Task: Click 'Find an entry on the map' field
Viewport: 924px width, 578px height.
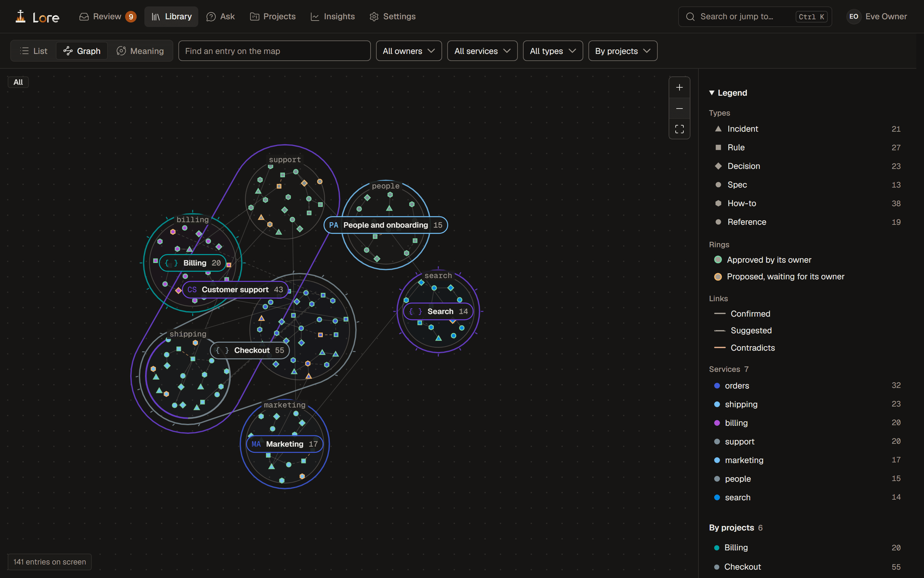Action: 274,51
